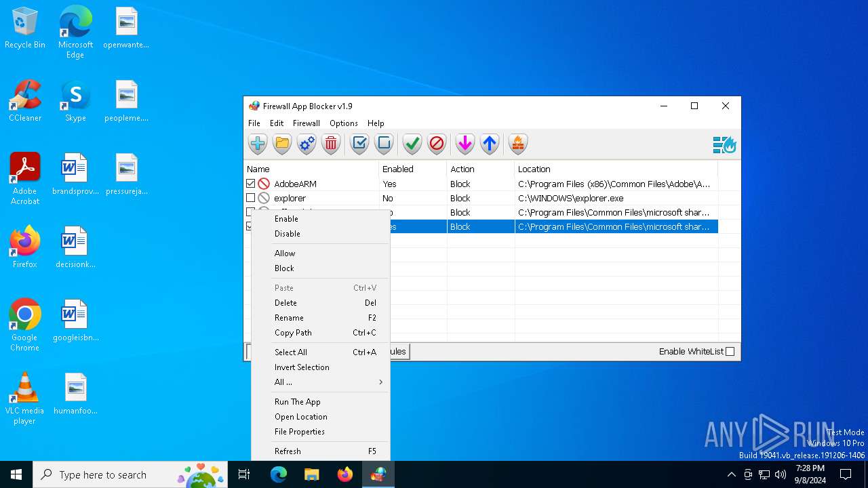
Task: Open Google Chrome desktop shortcut
Action: [x=25, y=325]
